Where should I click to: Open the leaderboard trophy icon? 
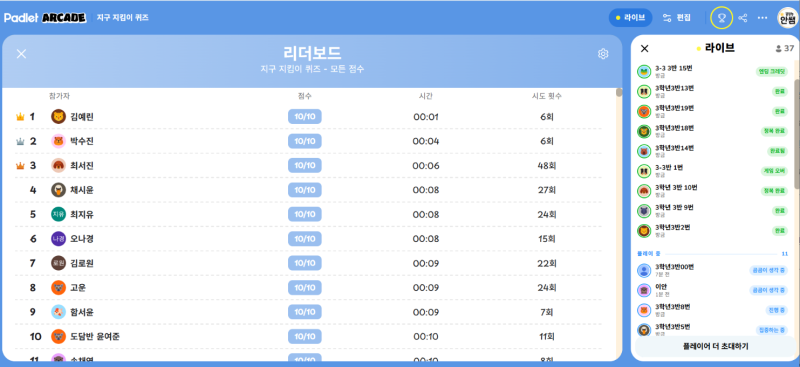coord(721,18)
